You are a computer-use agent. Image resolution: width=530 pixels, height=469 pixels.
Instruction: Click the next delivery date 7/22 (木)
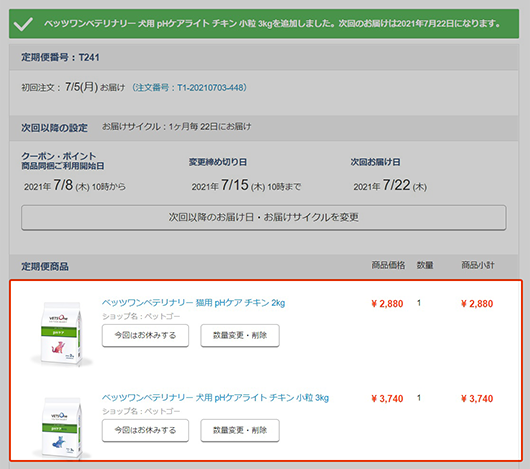pyautogui.click(x=390, y=186)
